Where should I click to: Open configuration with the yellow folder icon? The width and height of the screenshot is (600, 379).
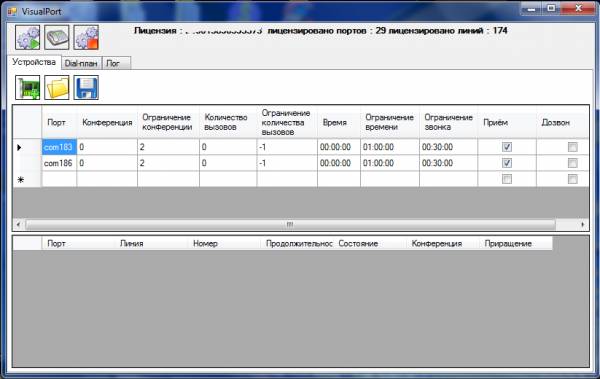coord(57,87)
